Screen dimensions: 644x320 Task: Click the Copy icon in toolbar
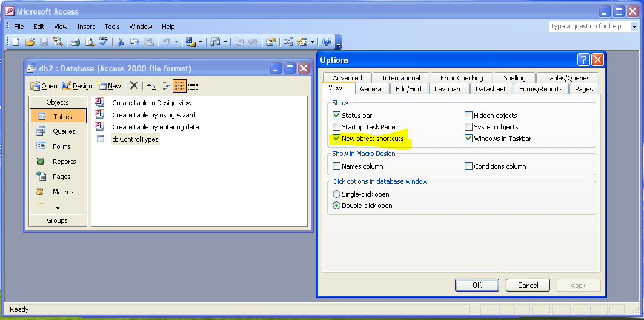pyautogui.click(x=134, y=41)
